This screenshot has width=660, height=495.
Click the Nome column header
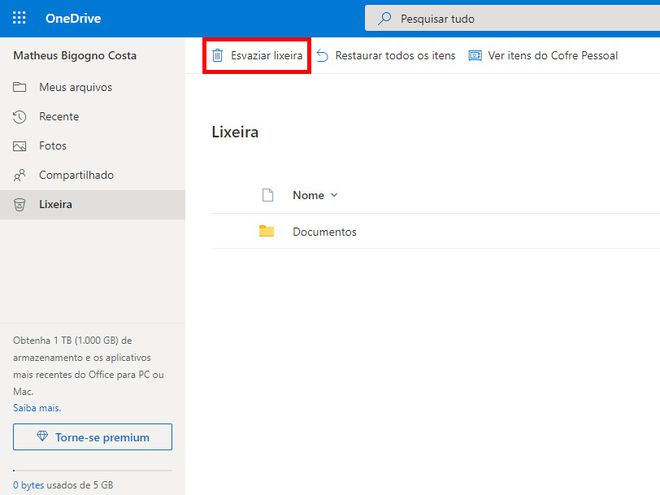(x=308, y=195)
